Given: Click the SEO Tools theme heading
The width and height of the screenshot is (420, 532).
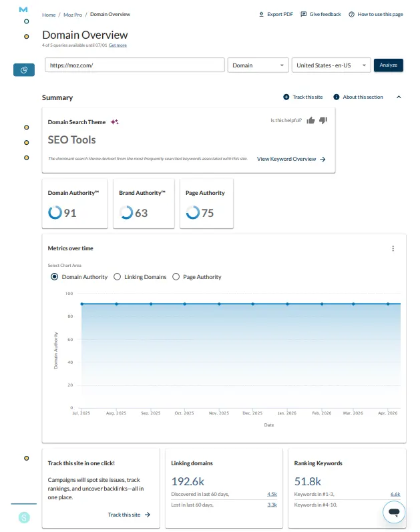Looking at the screenshot, I should 71,140.
